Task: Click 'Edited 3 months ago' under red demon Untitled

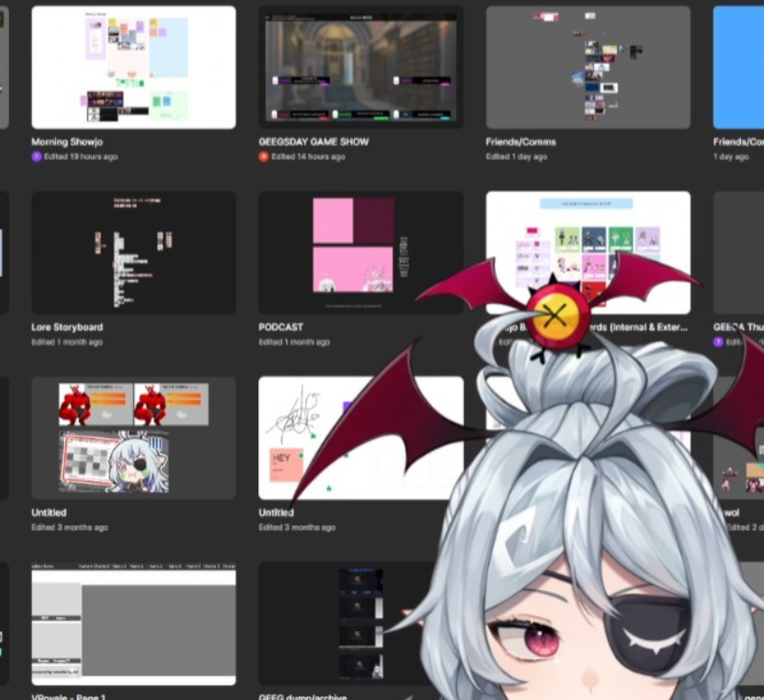Action: (70, 527)
